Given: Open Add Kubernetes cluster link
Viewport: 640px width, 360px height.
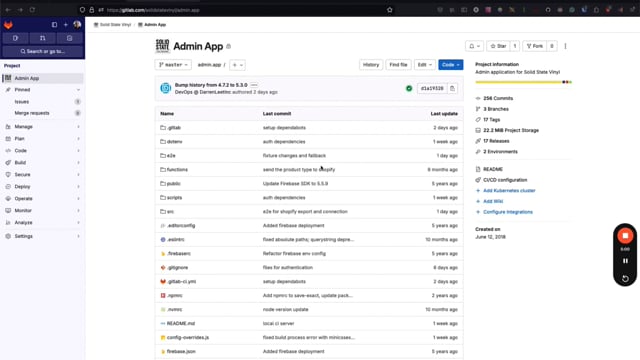Looking at the screenshot, I should pos(509,191).
